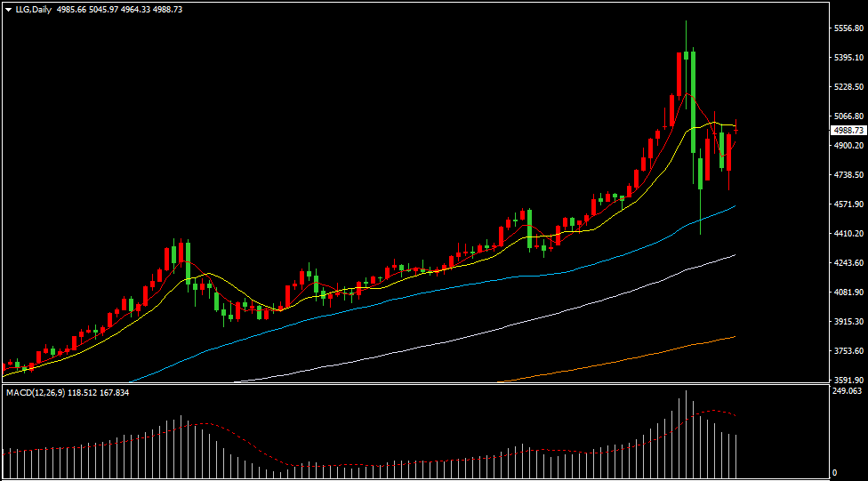The height and width of the screenshot is (481, 868).
Task: Click the 5395.10 price scale label
Action: tap(848, 58)
